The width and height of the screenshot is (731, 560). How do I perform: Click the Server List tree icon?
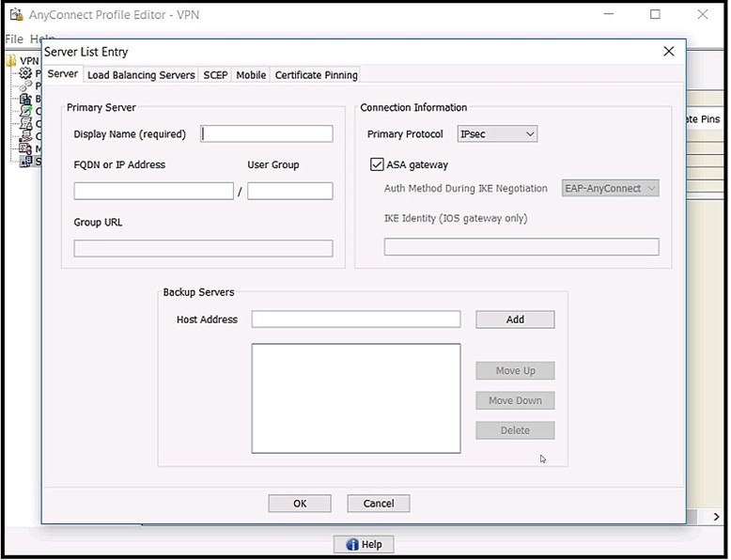point(25,161)
